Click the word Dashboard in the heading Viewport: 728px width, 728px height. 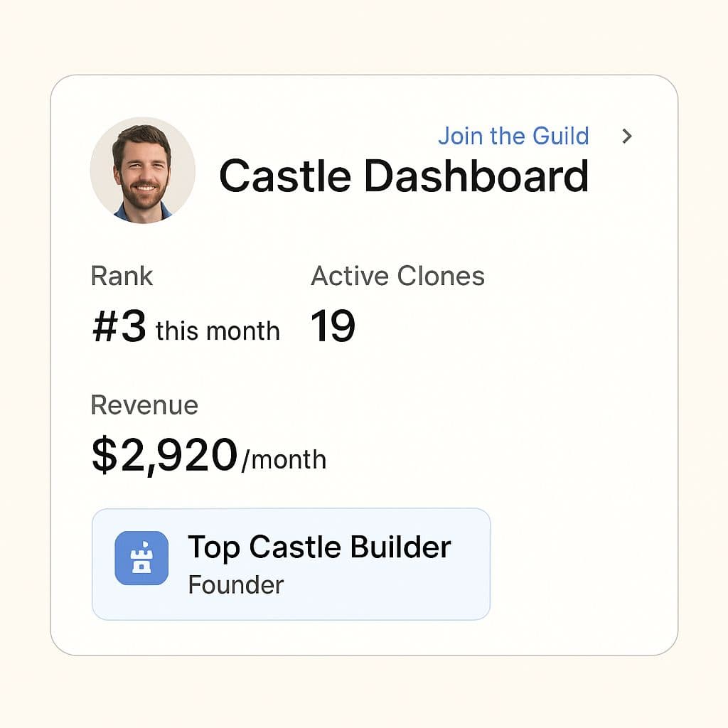click(476, 176)
